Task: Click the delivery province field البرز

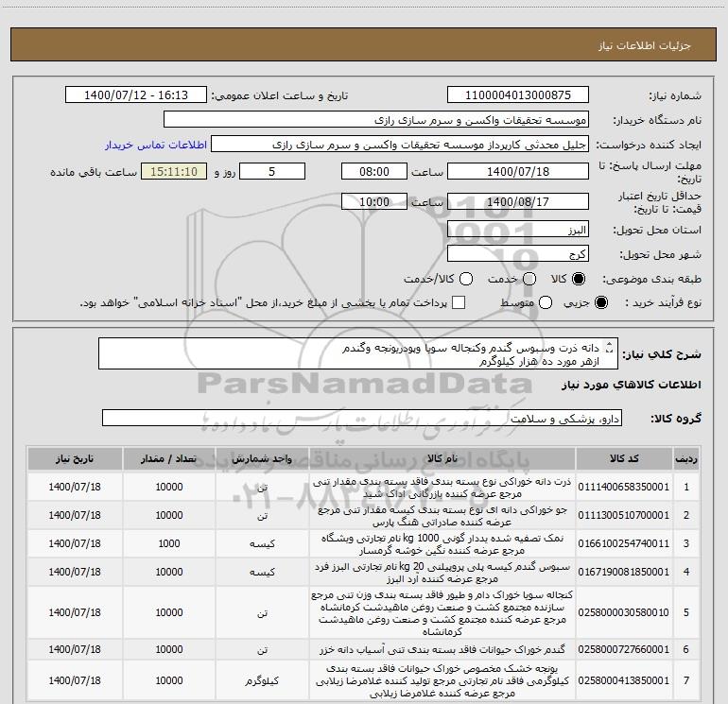Action: tap(518, 230)
